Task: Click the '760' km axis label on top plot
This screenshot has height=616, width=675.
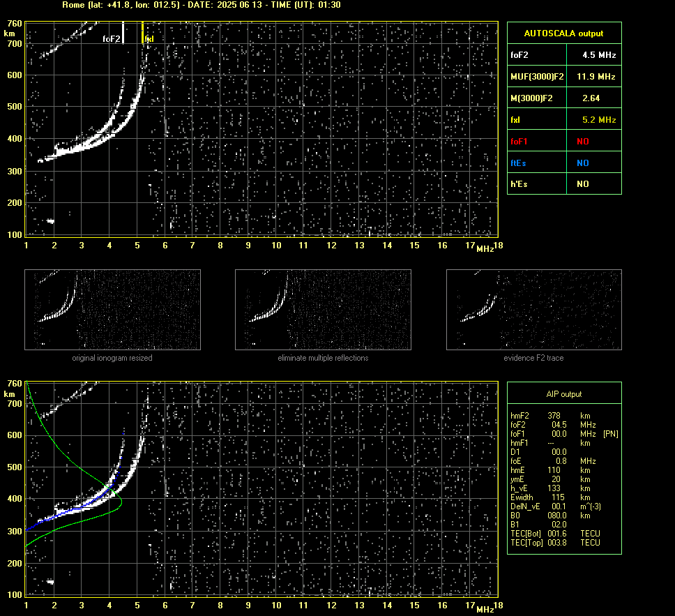Action: coord(14,24)
